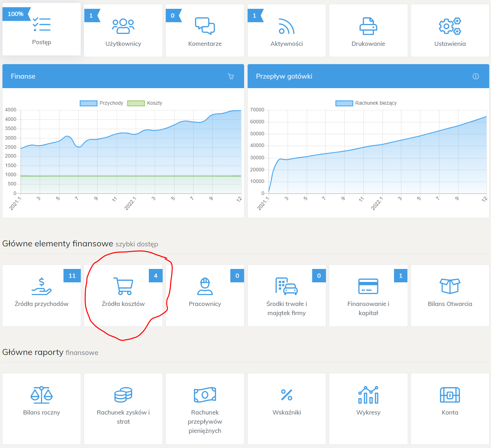Click the badge 1 on Aktywności tile
491x448 pixels.
pyautogui.click(x=255, y=16)
